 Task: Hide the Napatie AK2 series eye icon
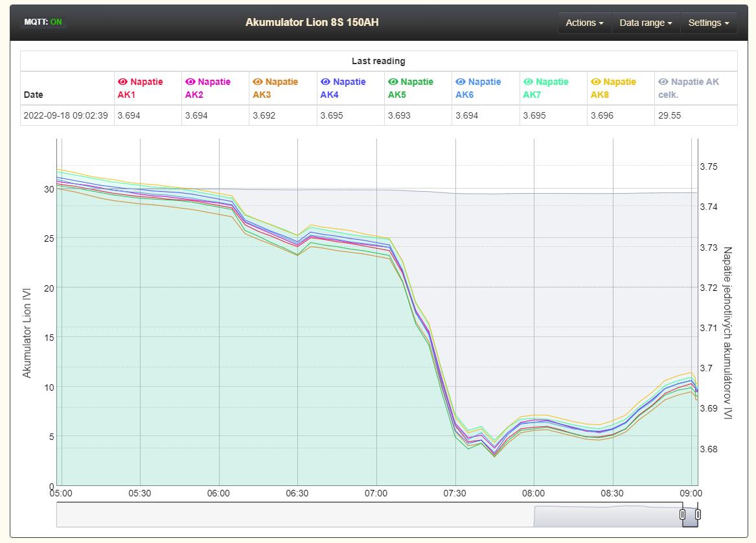coord(190,82)
